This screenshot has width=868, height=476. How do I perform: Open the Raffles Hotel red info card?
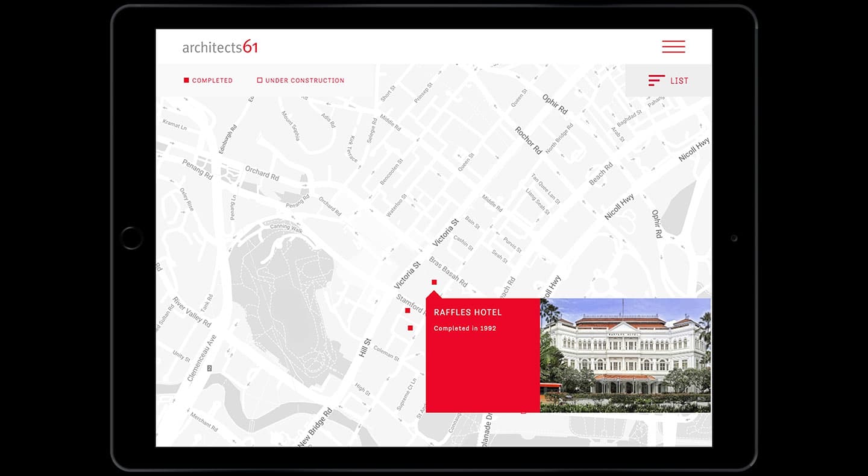point(483,355)
